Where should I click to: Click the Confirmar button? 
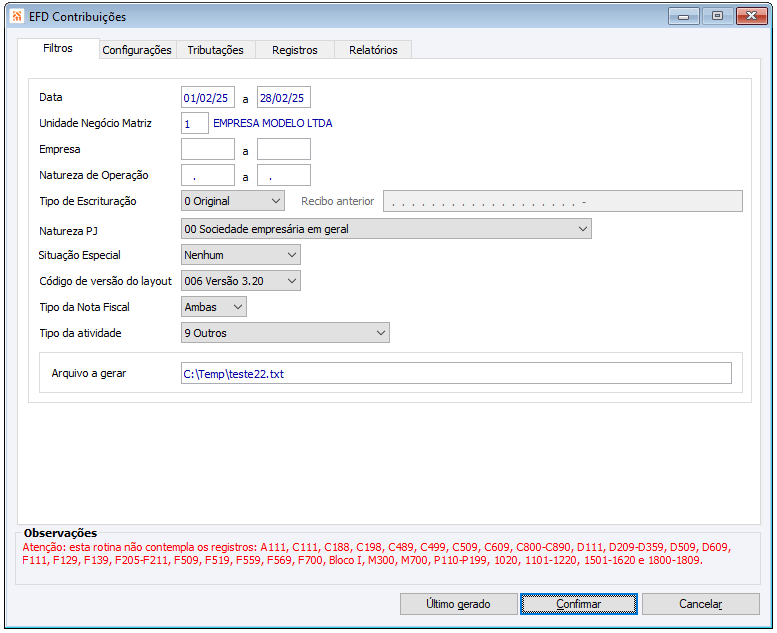579,604
